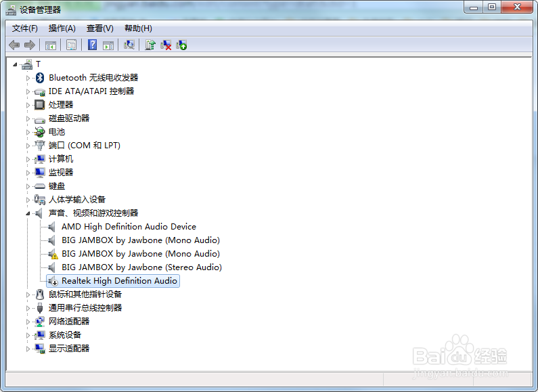Click the disabled Realtek audio speaker icon

pyautogui.click(x=53, y=281)
